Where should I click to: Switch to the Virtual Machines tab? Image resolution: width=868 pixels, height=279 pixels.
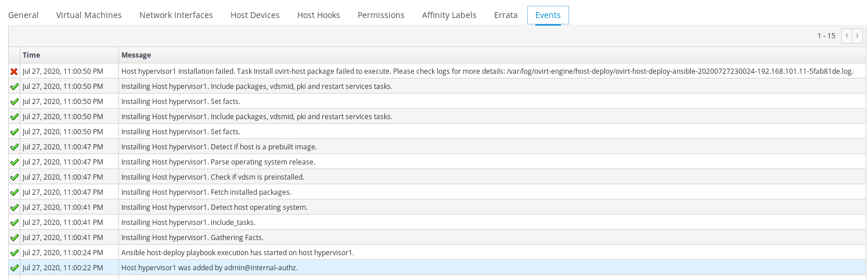click(89, 15)
